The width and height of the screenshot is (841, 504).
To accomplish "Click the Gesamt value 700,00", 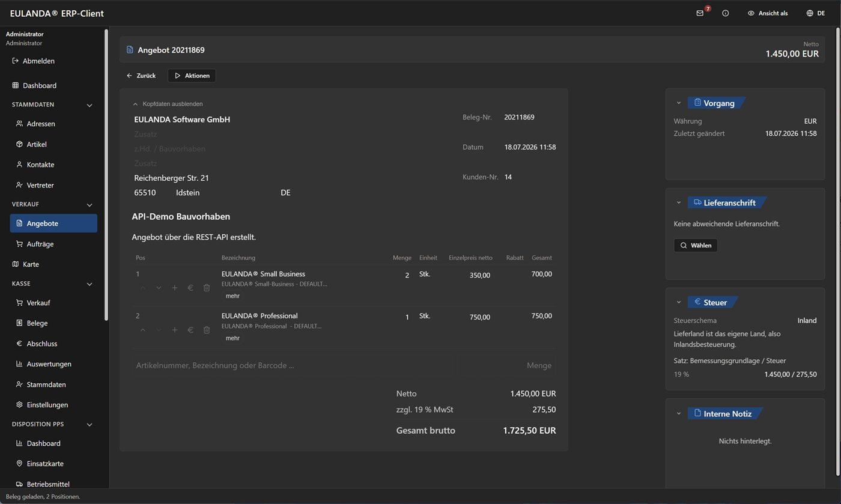I will [x=541, y=274].
